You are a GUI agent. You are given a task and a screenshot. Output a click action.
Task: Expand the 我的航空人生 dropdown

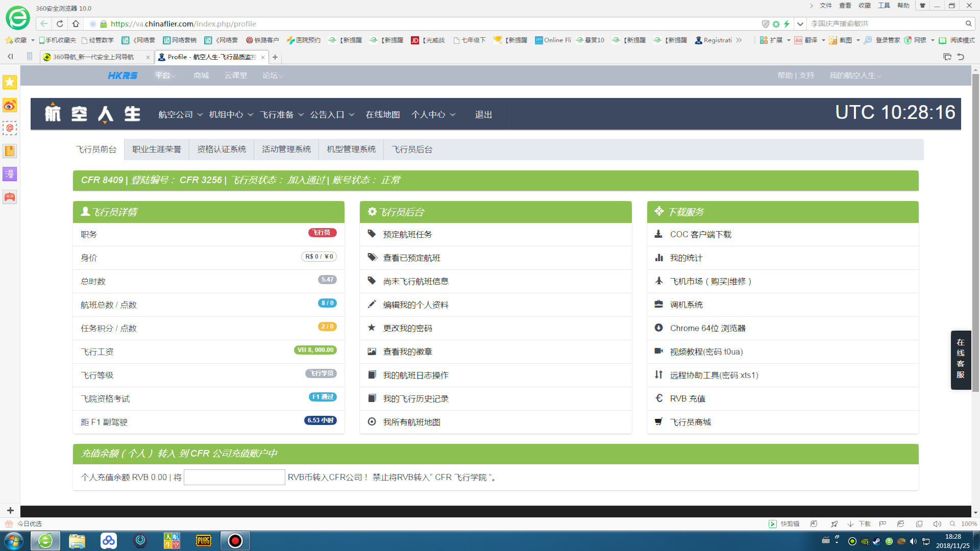[x=855, y=76]
